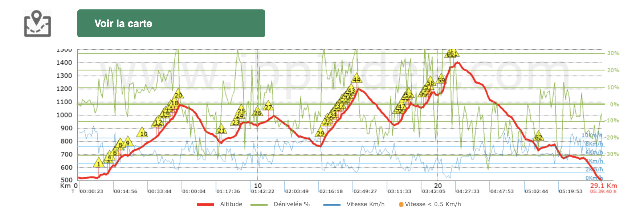The width and height of the screenshot is (644, 215).
Task: Open the map with Voir la carte
Action: tap(171, 23)
